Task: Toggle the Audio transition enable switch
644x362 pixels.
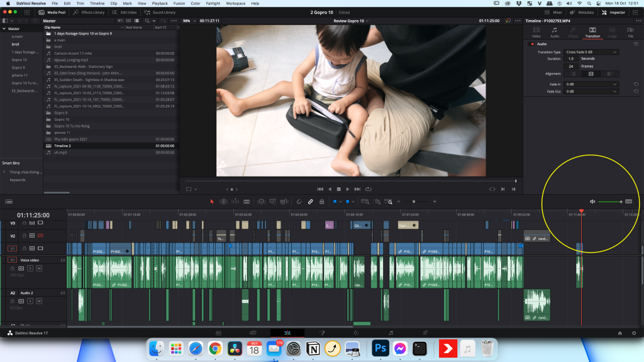Action: [531, 44]
